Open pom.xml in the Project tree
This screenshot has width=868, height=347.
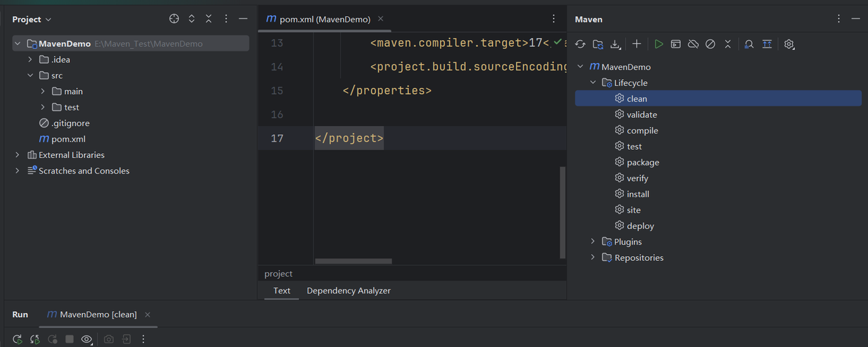(x=68, y=139)
